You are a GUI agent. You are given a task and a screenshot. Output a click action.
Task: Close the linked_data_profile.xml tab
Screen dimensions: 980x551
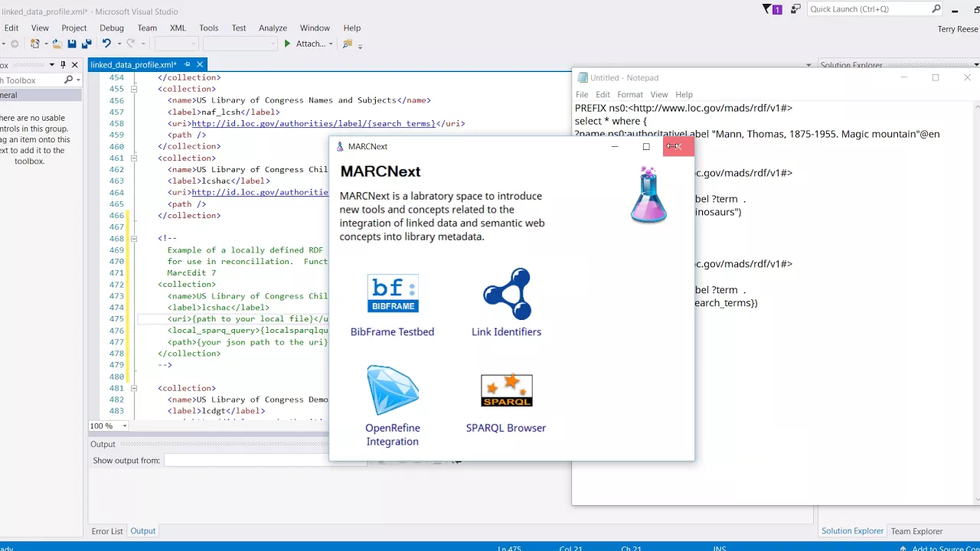(200, 65)
